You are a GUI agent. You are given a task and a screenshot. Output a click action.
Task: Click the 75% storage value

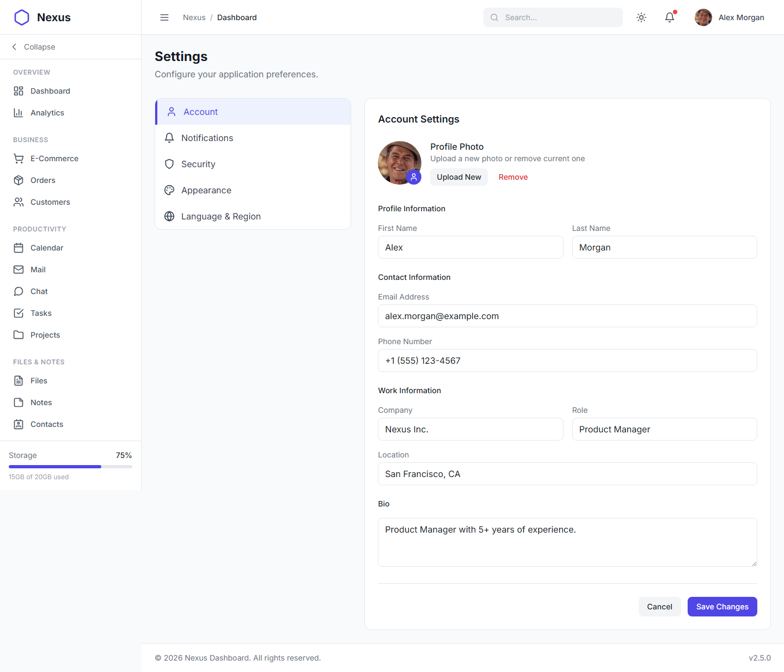click(x=124, y=455)
